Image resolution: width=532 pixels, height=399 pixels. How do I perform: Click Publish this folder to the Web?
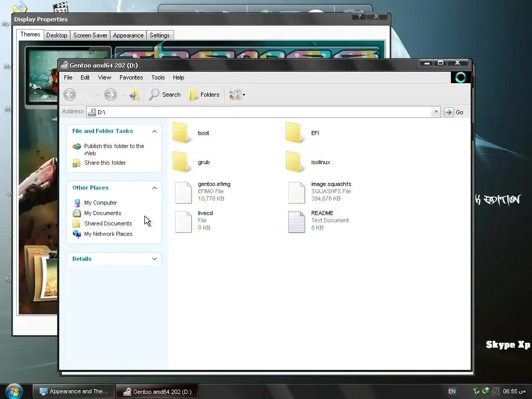pos(114,149)
